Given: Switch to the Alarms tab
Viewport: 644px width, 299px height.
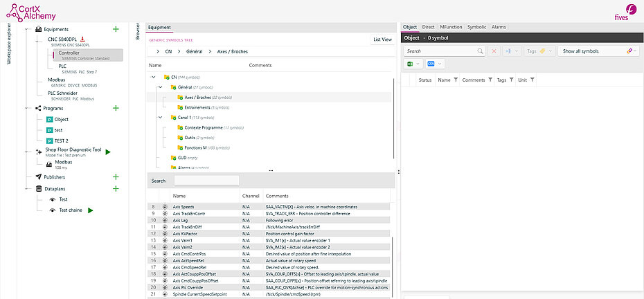Looking at the screenshot, I should (x=499, y=27).
